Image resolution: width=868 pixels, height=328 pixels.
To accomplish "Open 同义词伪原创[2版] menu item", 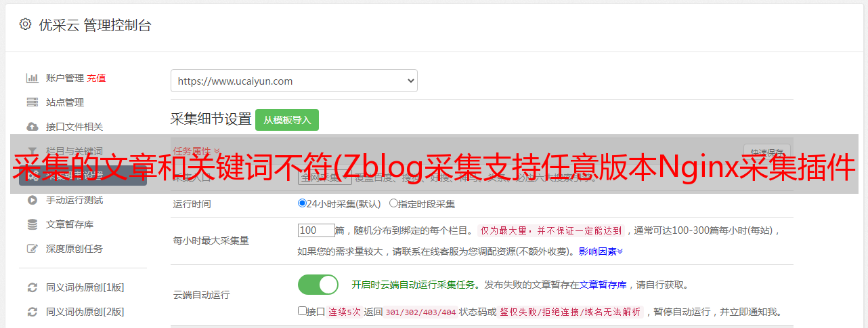I will tap(85, 312).
